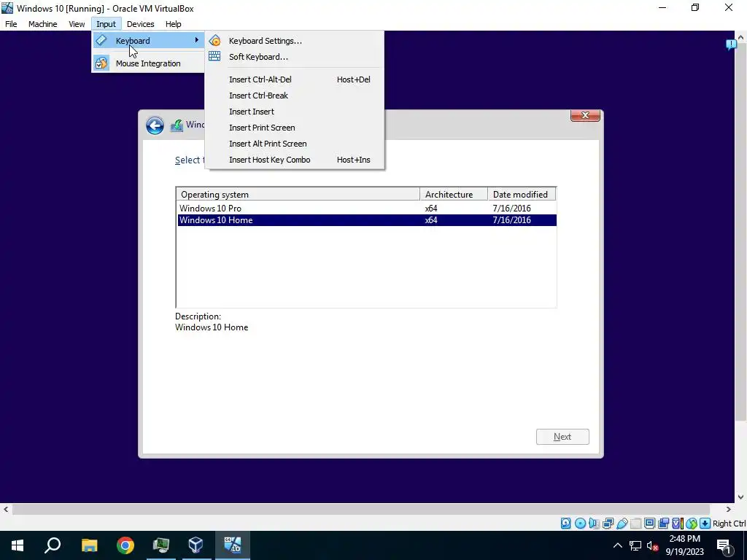Click the network tray icon
The image size is (747, 560).
635,545
